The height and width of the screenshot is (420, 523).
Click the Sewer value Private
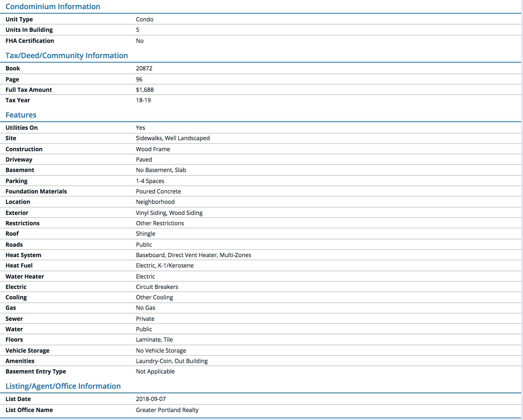145,319
